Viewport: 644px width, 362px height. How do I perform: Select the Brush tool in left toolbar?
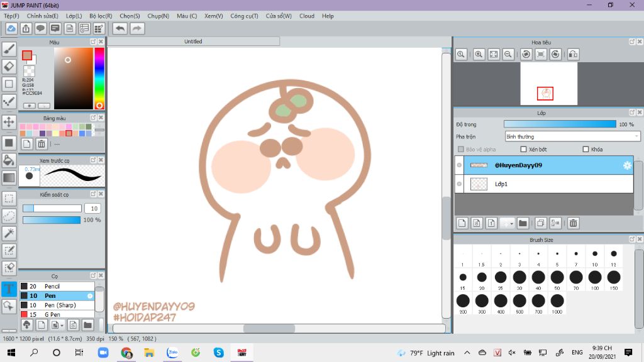click(x=9, y=49)
